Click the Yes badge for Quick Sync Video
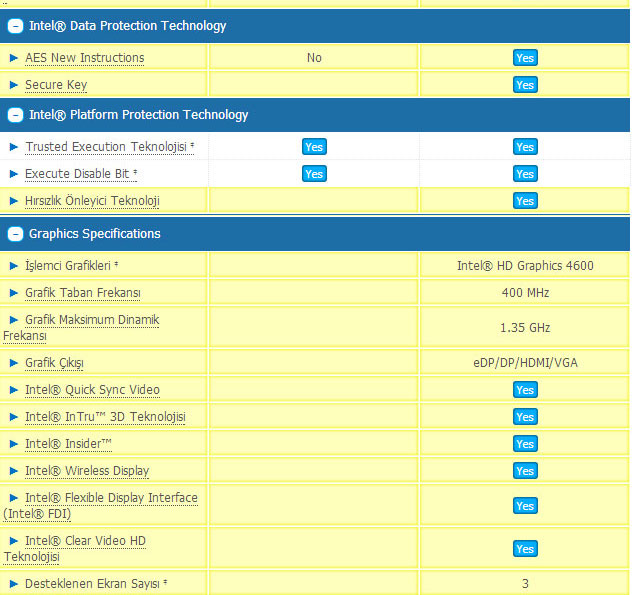The image size is (632, 595). (x=525, y=390)
